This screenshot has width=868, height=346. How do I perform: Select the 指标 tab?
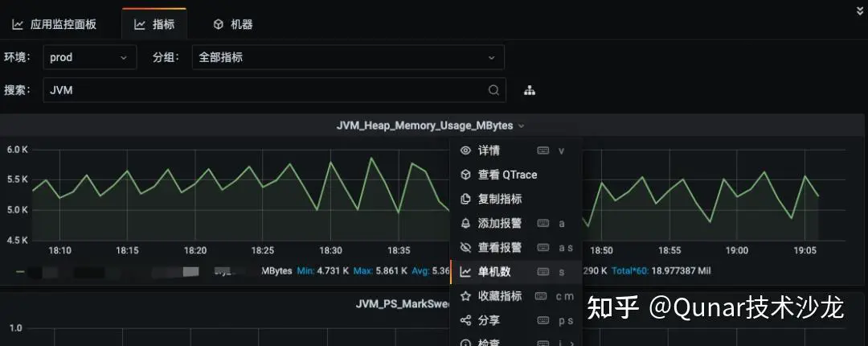154,24
